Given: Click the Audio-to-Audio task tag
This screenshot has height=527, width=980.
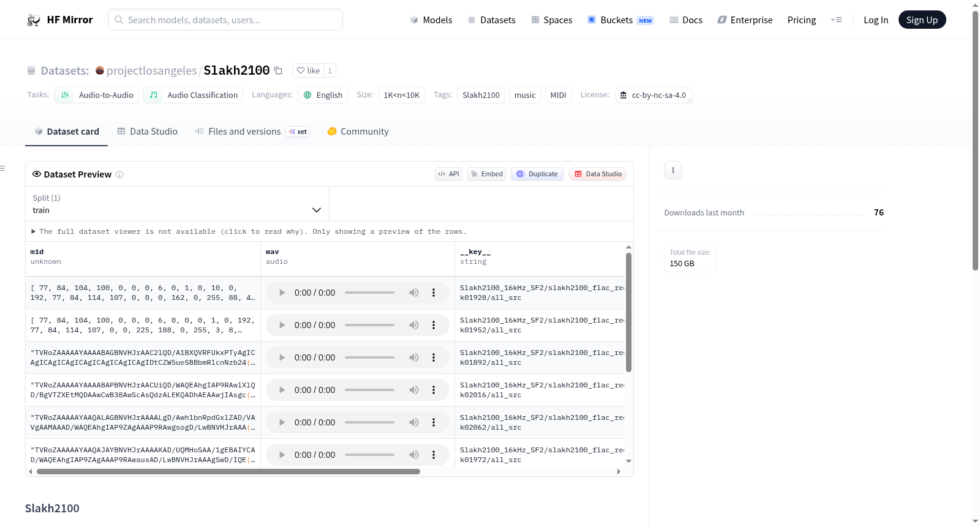Looking at the screenshot, I should 97,95.
